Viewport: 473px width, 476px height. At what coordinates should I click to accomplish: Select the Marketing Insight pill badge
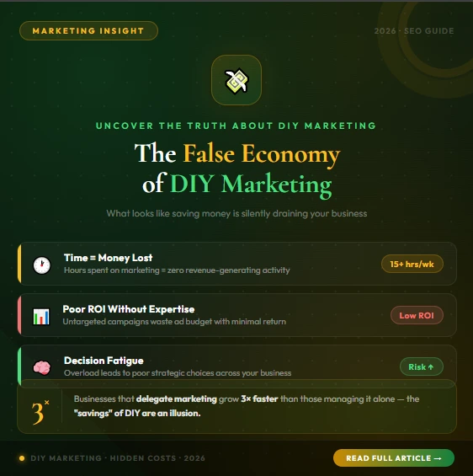(88, 30)
